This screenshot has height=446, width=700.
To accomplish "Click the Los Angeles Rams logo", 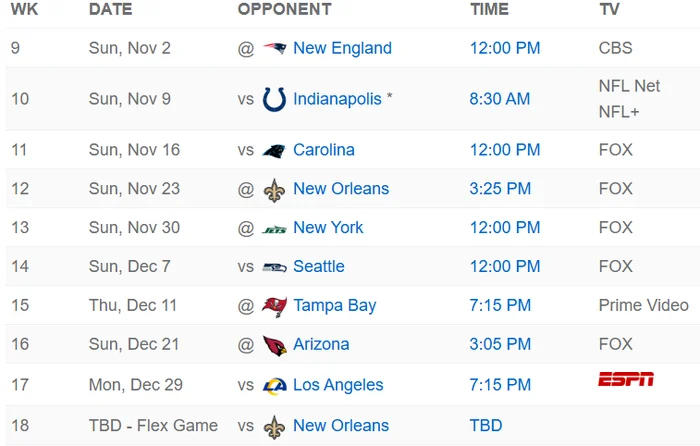I will coord(274,385).
